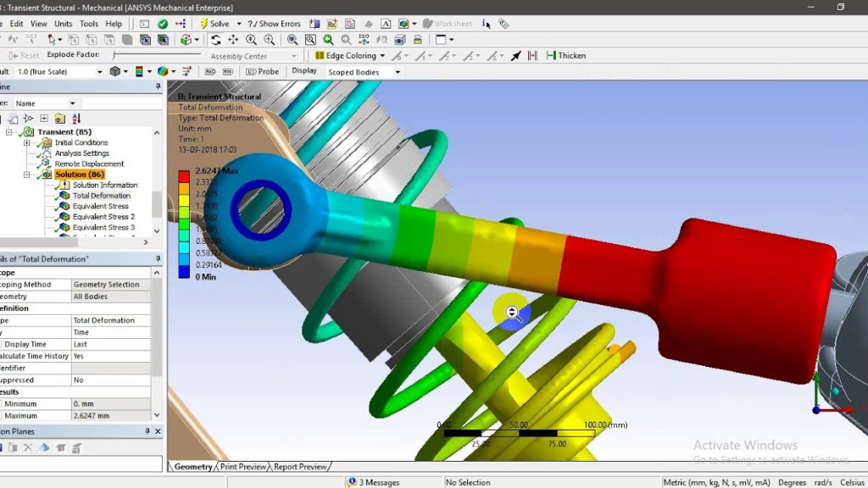Click the Show Errors button

(x=275, y=24)
